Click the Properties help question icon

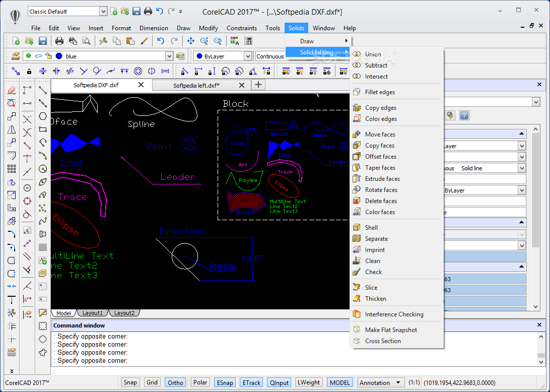[x=464, y=115]
